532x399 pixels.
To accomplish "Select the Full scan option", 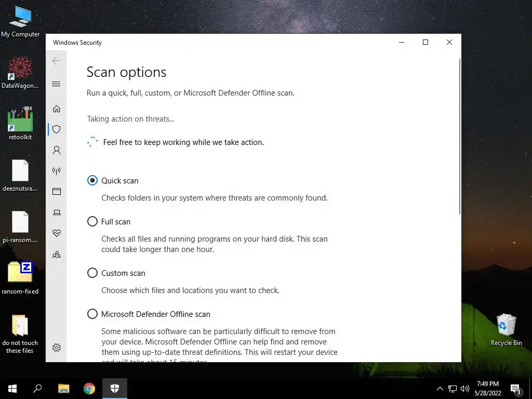I will coord(92,221).
